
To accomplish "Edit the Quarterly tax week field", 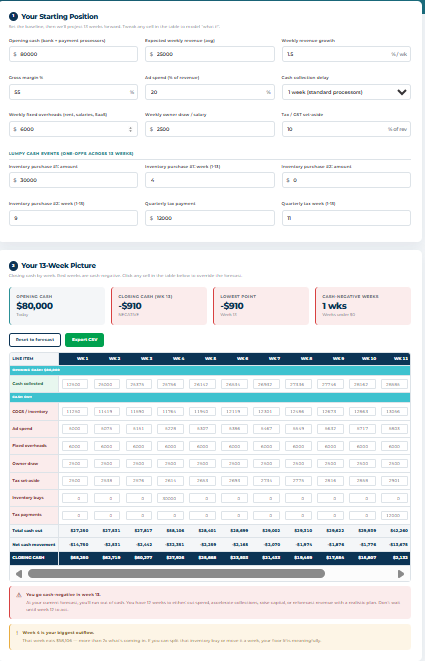I will (x=346, y=218).
